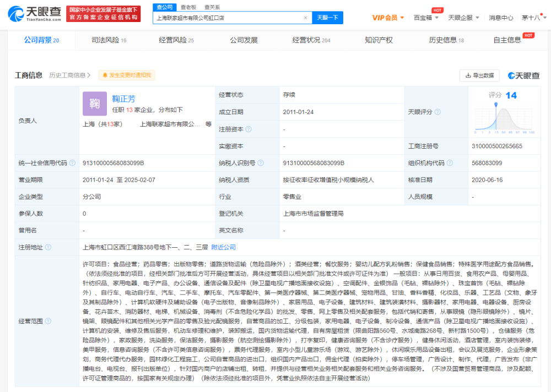Expand the VIP会员 dropdown
This screenshot has width=551, height=392.
388,18
